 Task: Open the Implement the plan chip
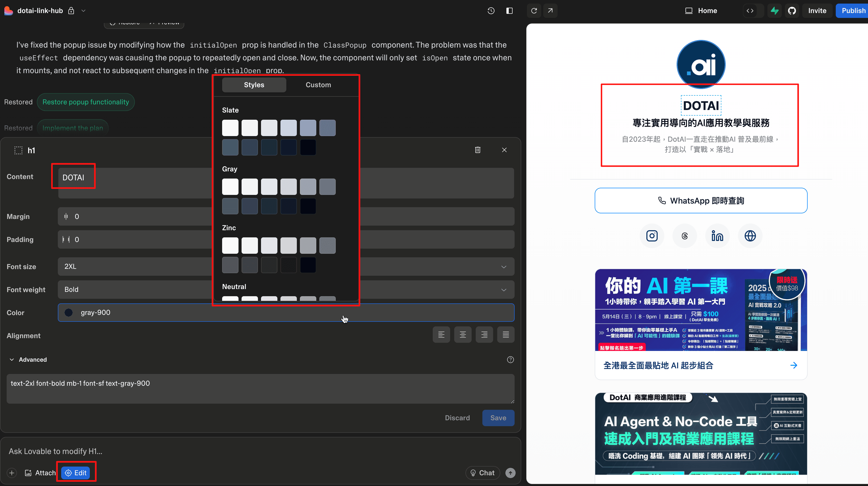[72, 128]
